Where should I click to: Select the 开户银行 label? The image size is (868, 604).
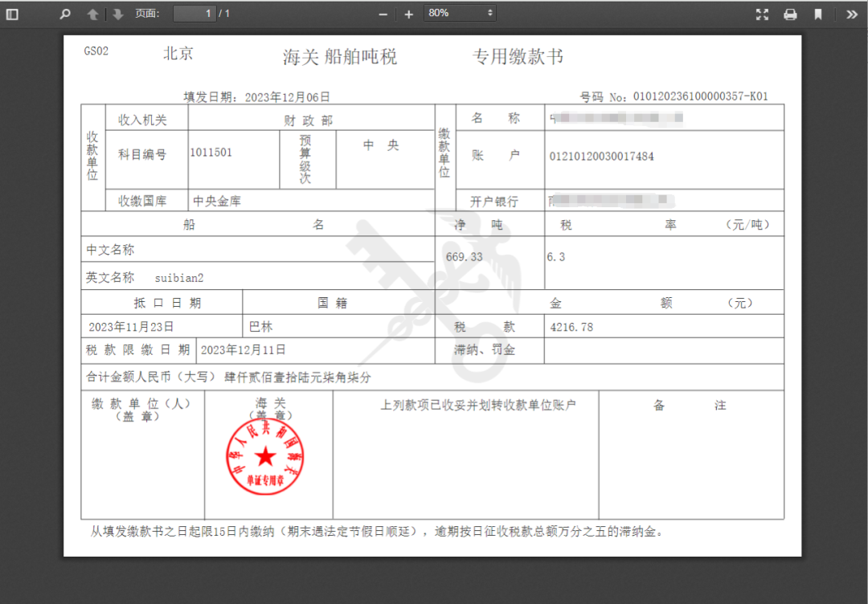click(494, 202)
